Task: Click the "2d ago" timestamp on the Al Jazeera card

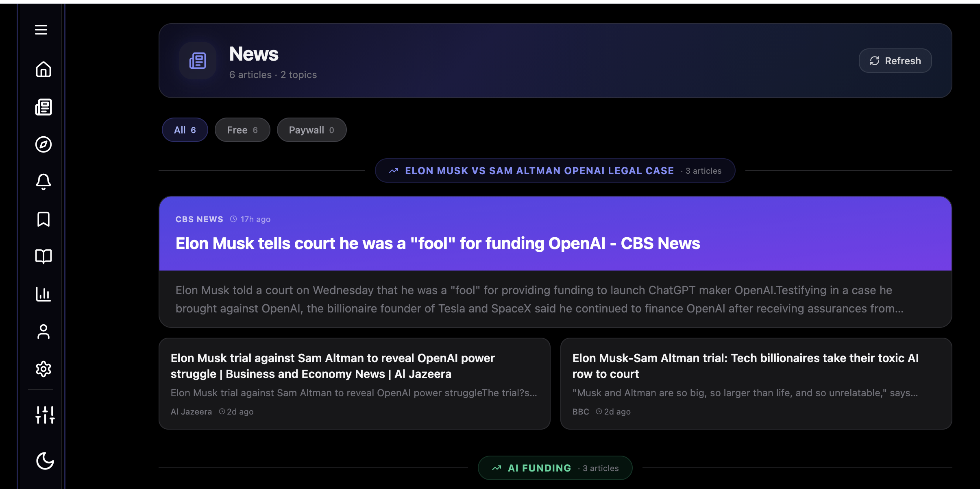Action: point(240,412)
